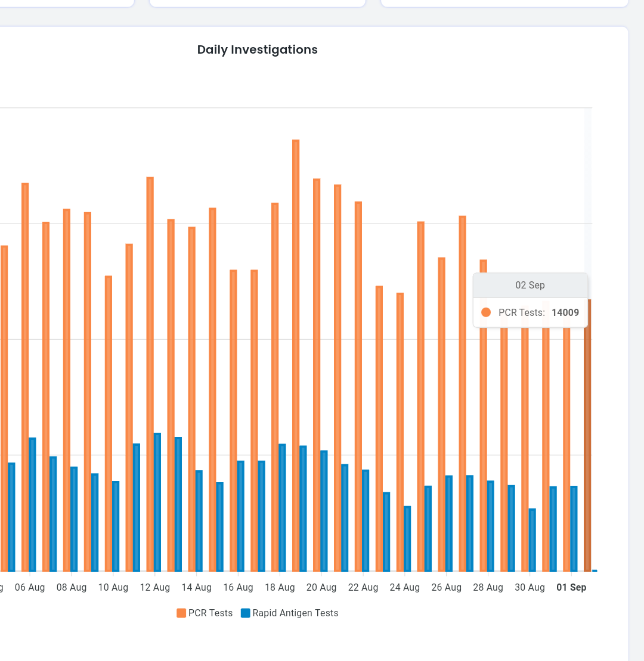
Task: Select the PCR Tests bar for 26 Aug
Action: pyautogui.click(x=442, y=414)
